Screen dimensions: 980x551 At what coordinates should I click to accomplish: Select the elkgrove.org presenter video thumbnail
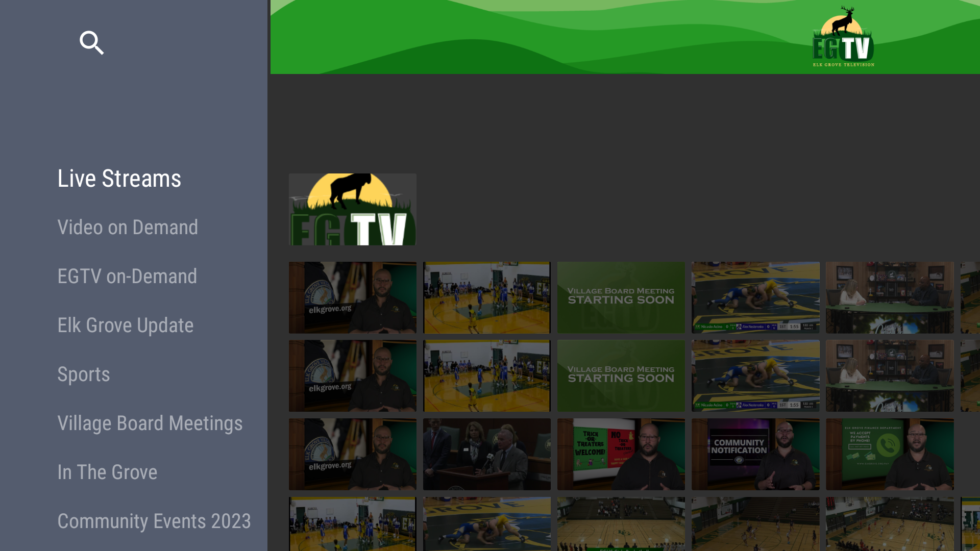[352, 297]
